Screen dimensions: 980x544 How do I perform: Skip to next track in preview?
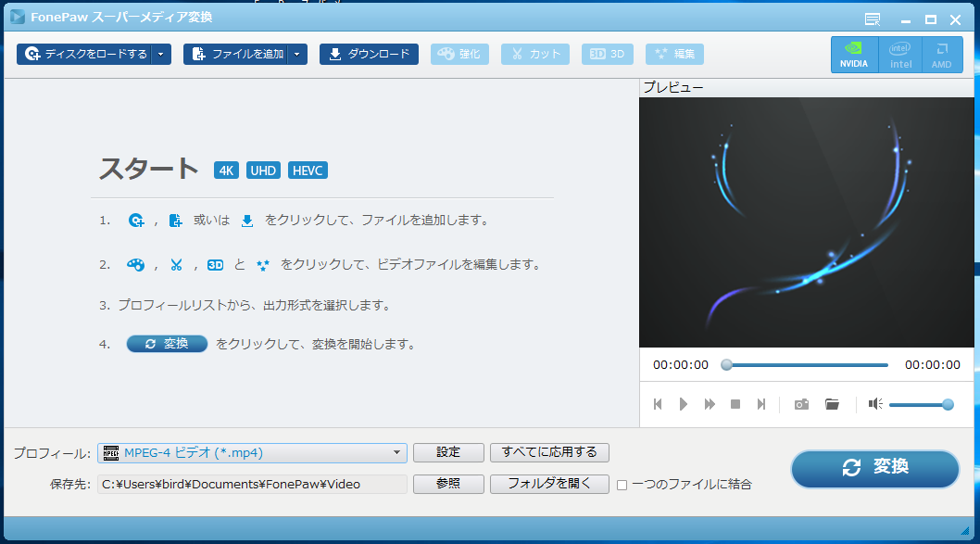click(761, 405)
